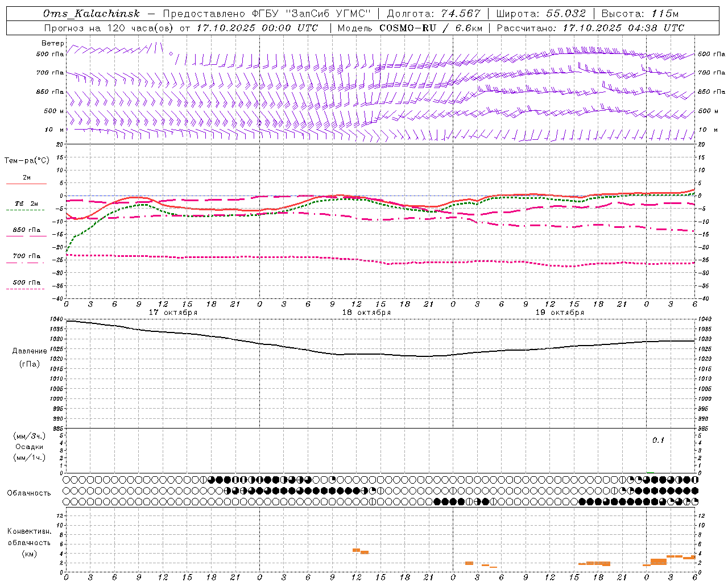Click the 'Высота: 115м' header text
The image size is (728, 582).
point(640,14)
